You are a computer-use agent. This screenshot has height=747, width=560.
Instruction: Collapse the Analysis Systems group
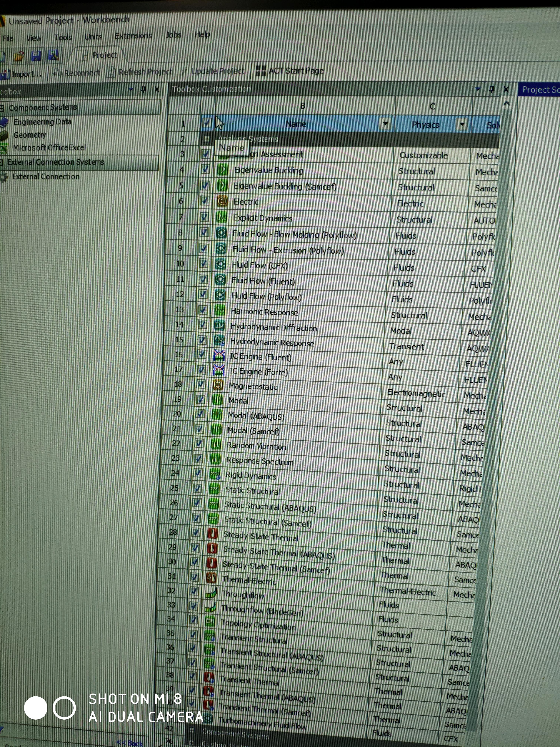coord(207,139)
